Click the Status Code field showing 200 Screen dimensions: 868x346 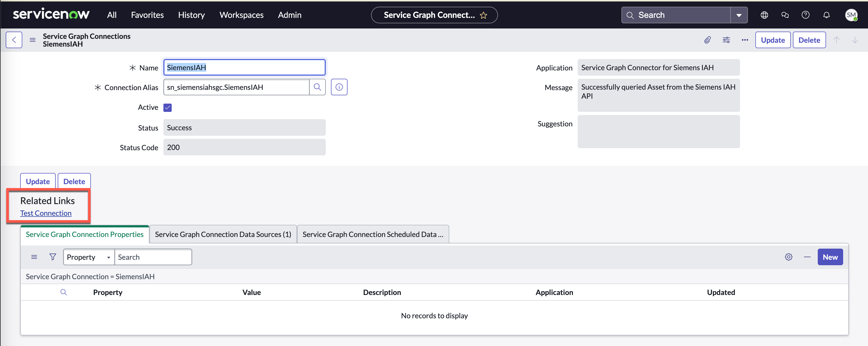(x=244, y=147)
